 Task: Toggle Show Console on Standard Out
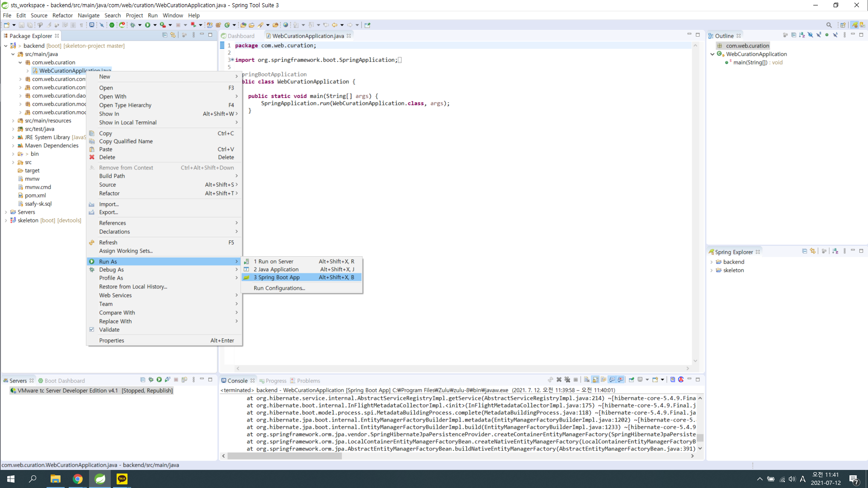612,380
